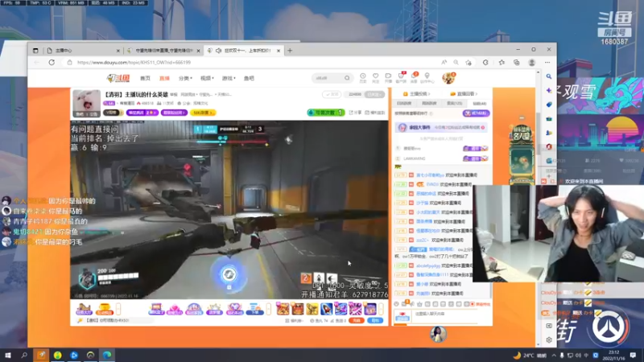
Task: Click 分享 share link under title
Action: tap(355, 113)
